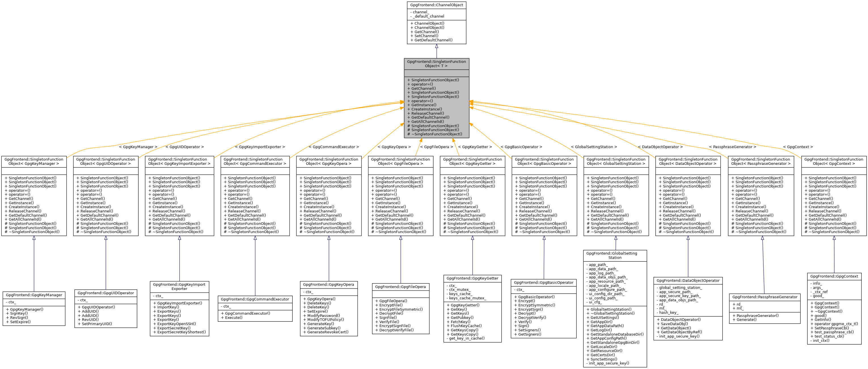Click '- keys_cache_mutex_' in GpgKeyGetter
Screen dimensions: 868x369
pos(466,298)
